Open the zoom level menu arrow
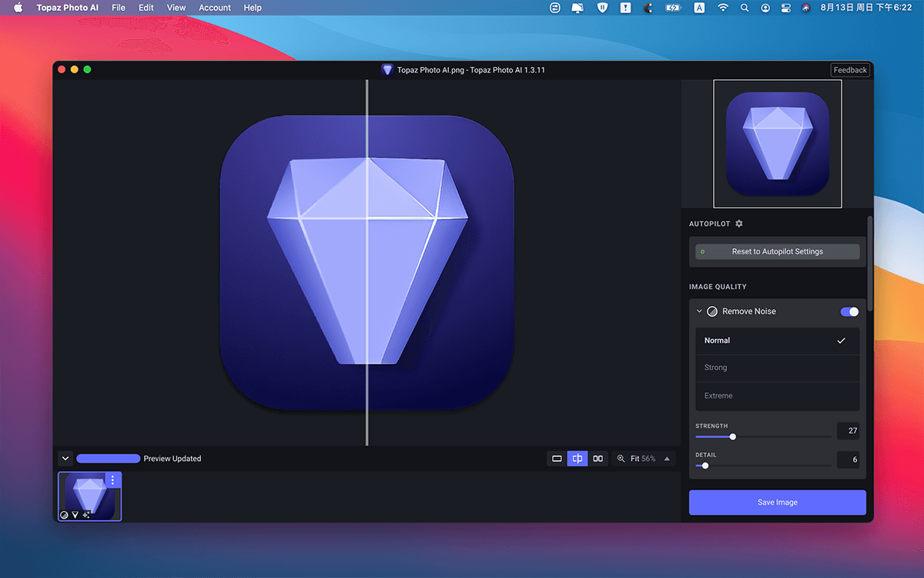This screenshot has width=924, height=578. [x=667, y=459]
